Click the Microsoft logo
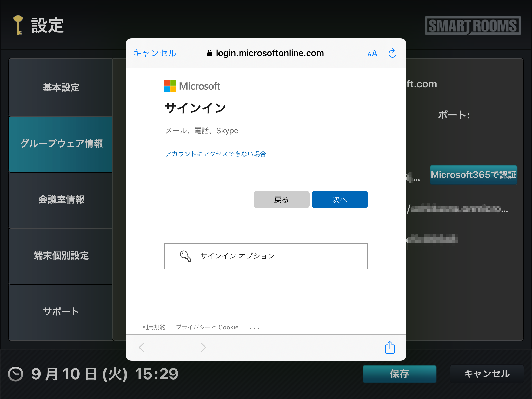Viewport: 532px width, 399px height. (192, 86)
